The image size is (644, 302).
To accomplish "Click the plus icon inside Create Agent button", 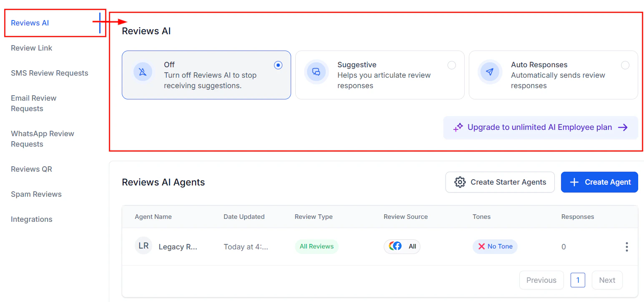I will [575, 182].
